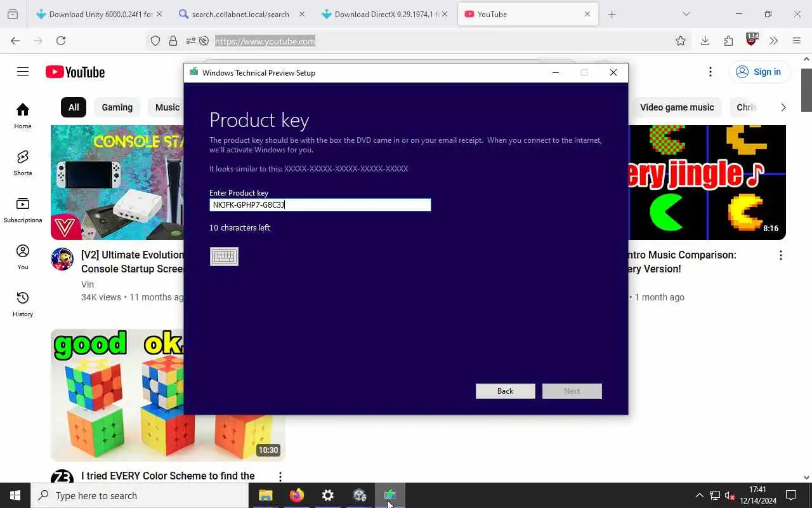Screen dimensions: 812x508
Task: Open the Vin channel name link
Action: point(88,284)
